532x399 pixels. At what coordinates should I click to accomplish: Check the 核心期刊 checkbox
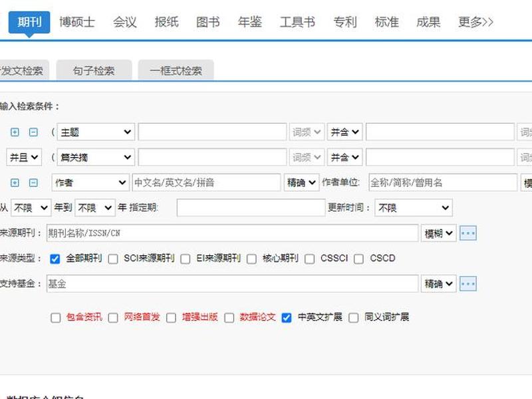[x=251, y=259]
